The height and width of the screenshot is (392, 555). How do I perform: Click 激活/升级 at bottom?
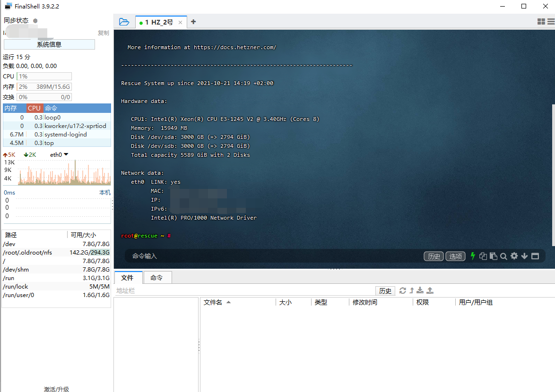point(57,389)
